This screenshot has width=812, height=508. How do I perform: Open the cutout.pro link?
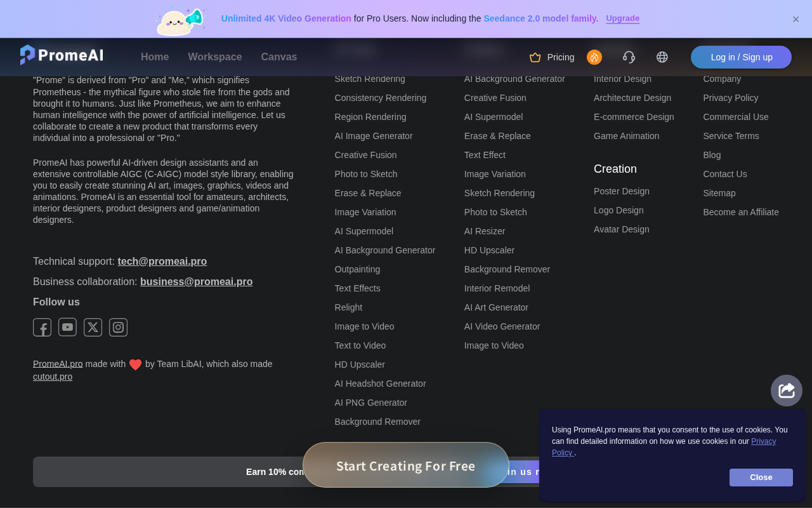click(x=53, y=377)
